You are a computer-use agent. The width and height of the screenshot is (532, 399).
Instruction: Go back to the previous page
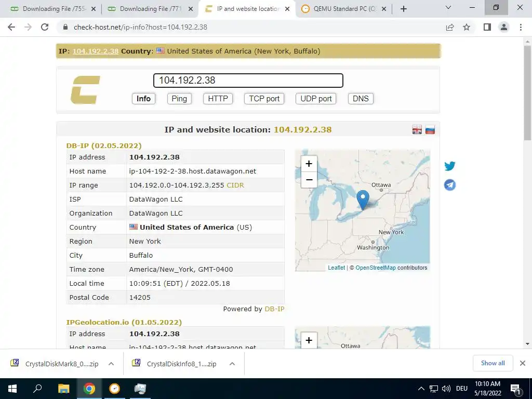[11, 27]
